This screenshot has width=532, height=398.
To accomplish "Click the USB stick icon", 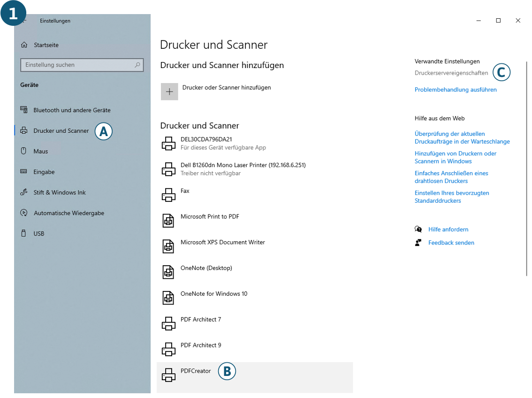I will pyautogui.click(x=23, y=233).
